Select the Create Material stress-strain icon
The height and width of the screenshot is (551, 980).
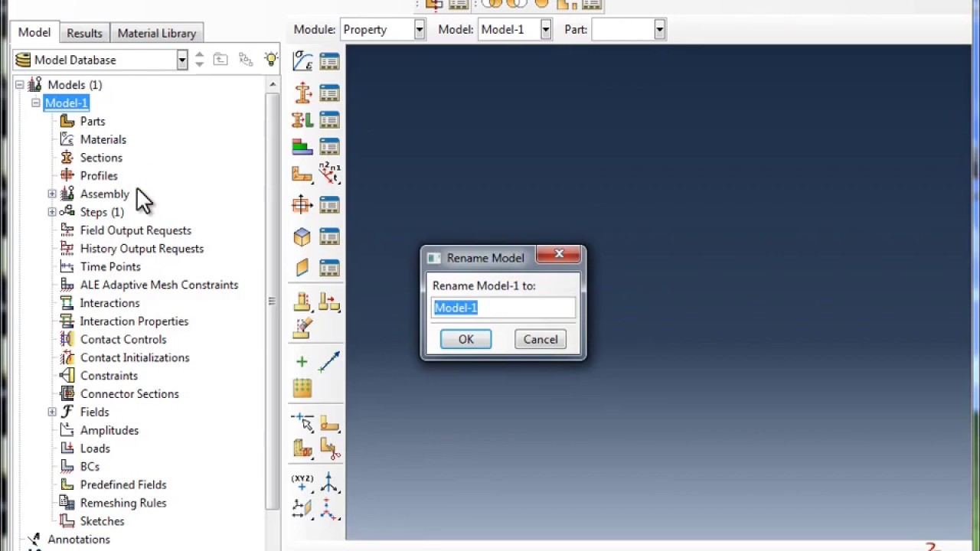click(x=302, y=61)
